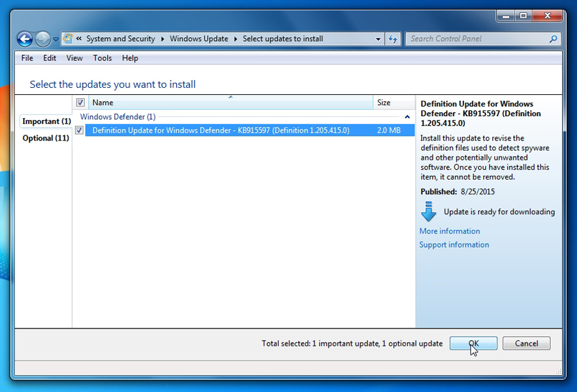Click the double chevron in breadcrumb

(79, 38)
